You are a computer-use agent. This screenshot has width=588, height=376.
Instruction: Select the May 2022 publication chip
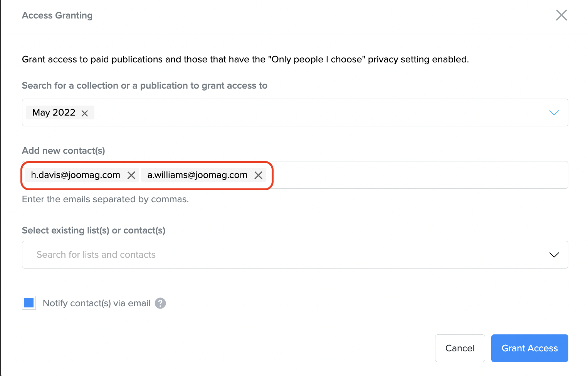[x=54, y=112]
